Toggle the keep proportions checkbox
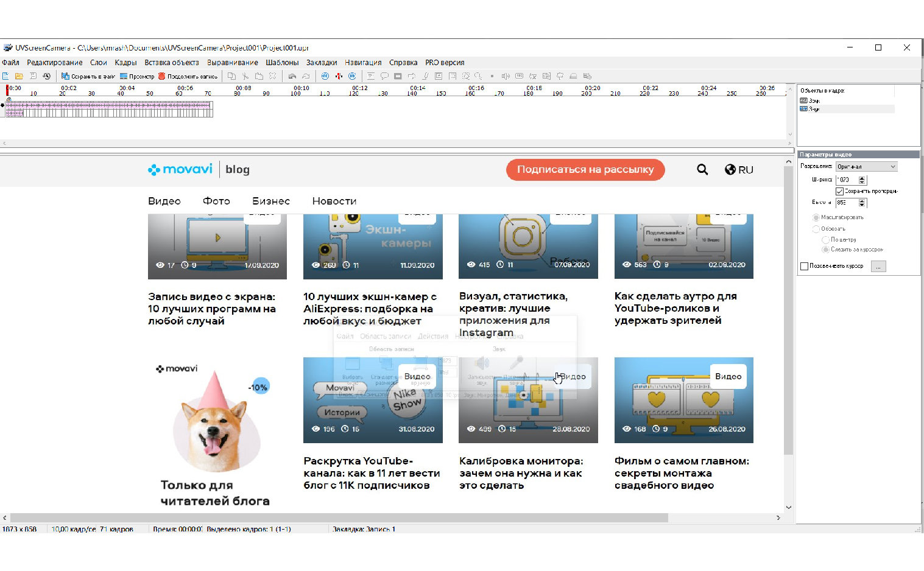Image resolution: width=924 pixels, height=571 pixels. (839, 191)
